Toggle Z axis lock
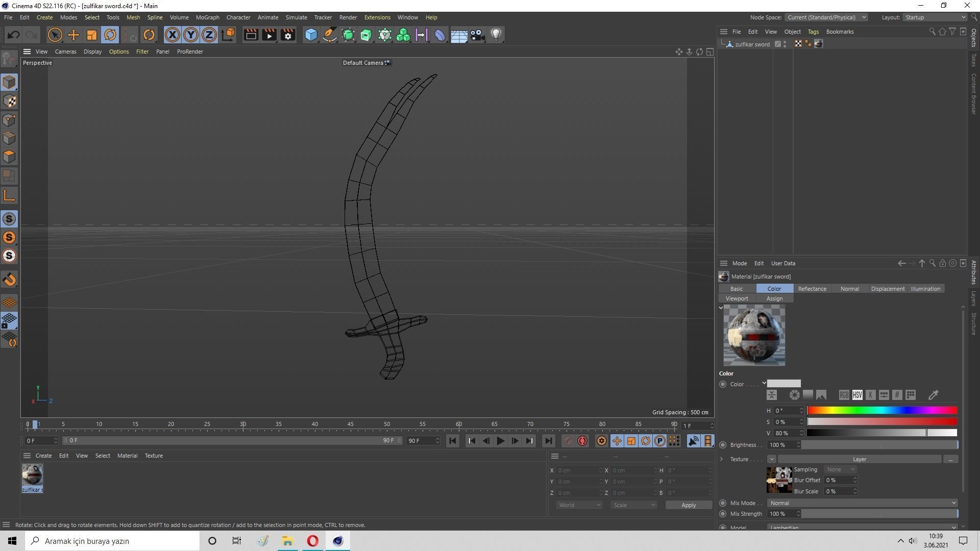The image size is (980, 551). (x=209, y=35)
